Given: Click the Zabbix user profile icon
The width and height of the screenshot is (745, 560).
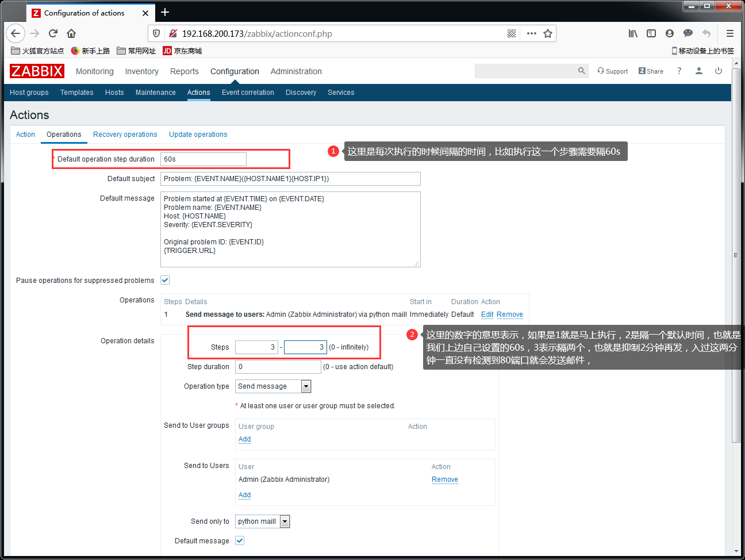Looking at the screenshot, I should pyautogui.click(x=699, y=71).
